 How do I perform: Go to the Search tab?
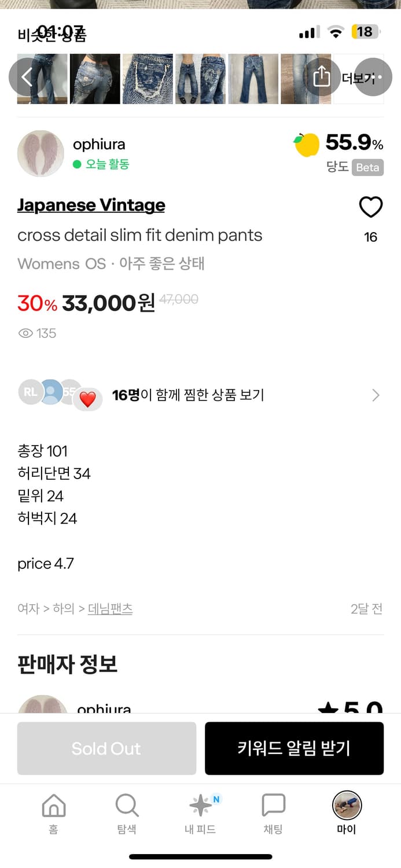pyautogui.click(x=127, y=813)
